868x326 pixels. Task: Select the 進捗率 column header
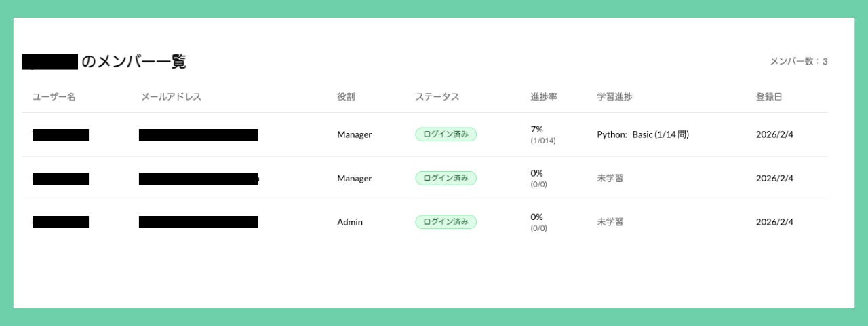click(544, 96)
